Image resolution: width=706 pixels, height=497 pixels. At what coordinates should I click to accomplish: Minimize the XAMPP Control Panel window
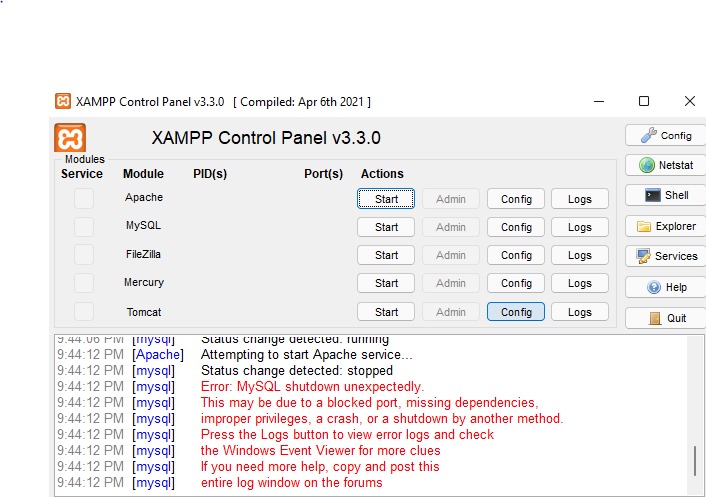[x=599, y=101]
